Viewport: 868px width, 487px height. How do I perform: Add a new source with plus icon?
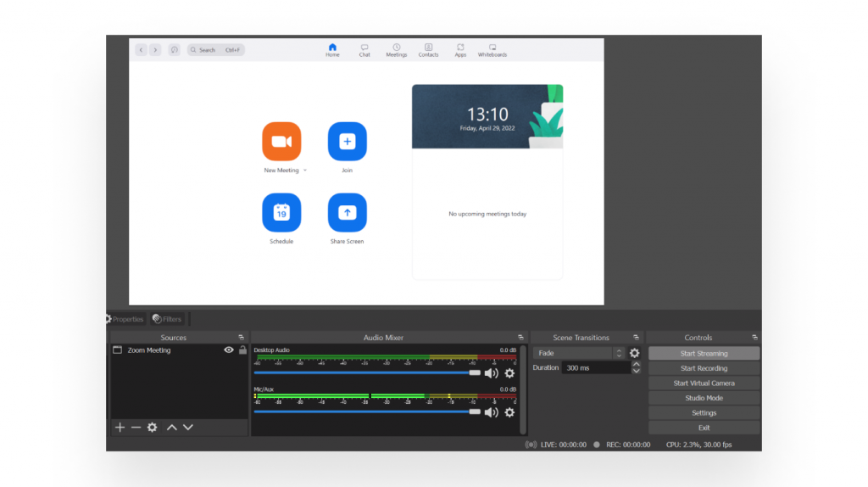pos(120,427)
